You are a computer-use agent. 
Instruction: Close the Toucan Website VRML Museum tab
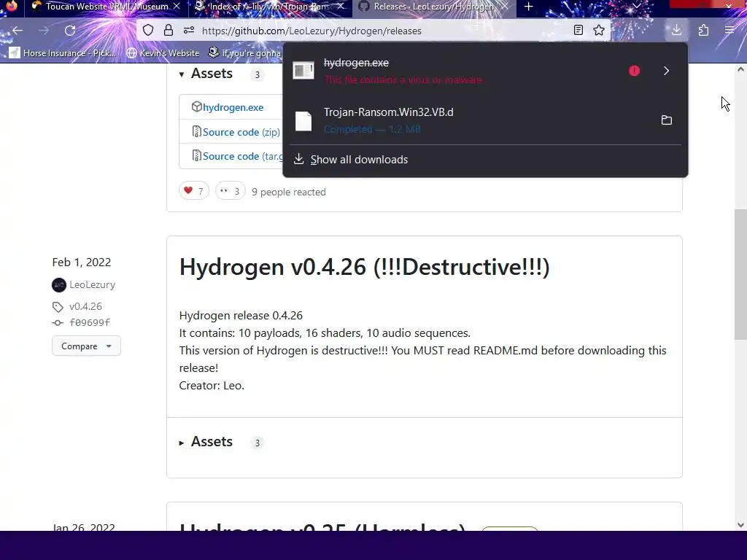(x=177, y=7)
